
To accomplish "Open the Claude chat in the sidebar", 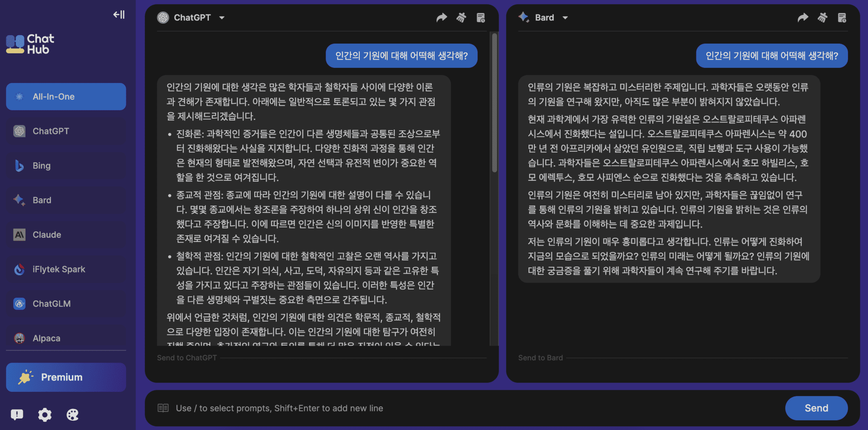I will [x=66, y=235].
